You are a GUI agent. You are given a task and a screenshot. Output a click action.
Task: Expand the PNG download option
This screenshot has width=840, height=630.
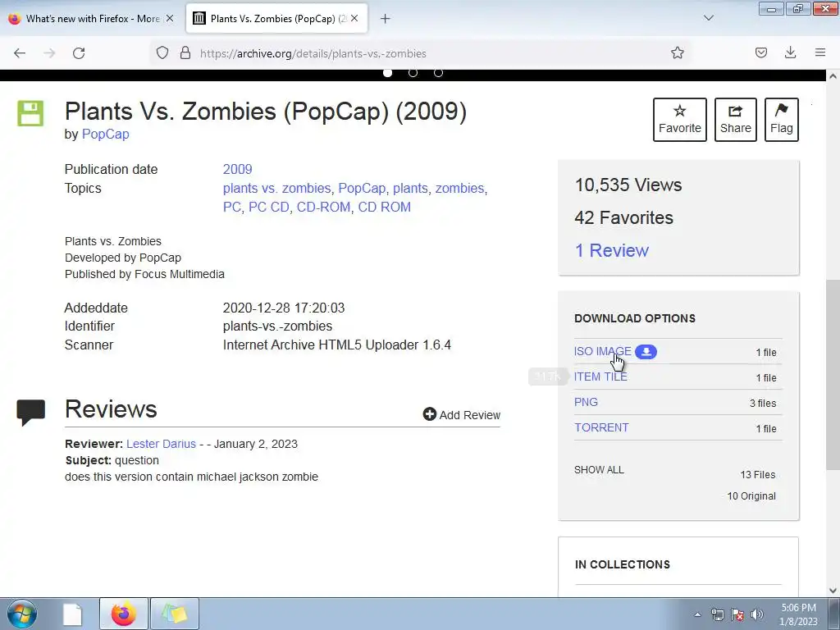(x=586, y=402)
